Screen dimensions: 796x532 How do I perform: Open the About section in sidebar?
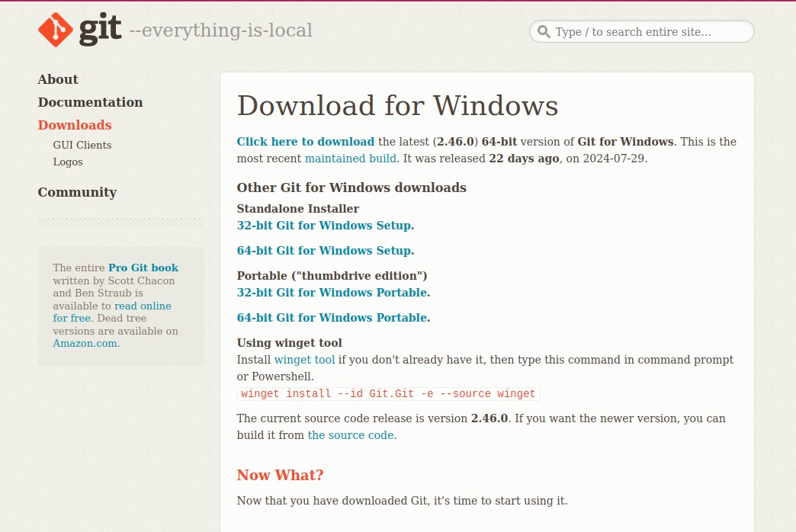coord(58,79)
